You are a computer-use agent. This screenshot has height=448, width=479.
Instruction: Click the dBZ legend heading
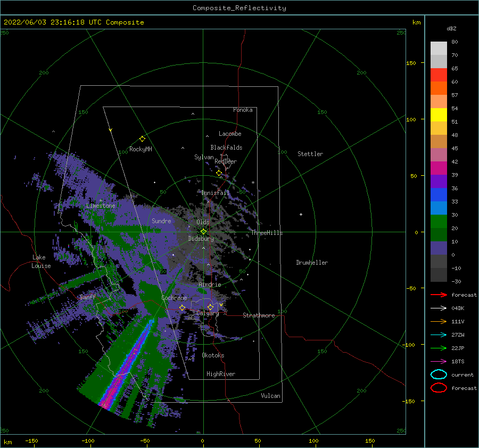(451, 28)
